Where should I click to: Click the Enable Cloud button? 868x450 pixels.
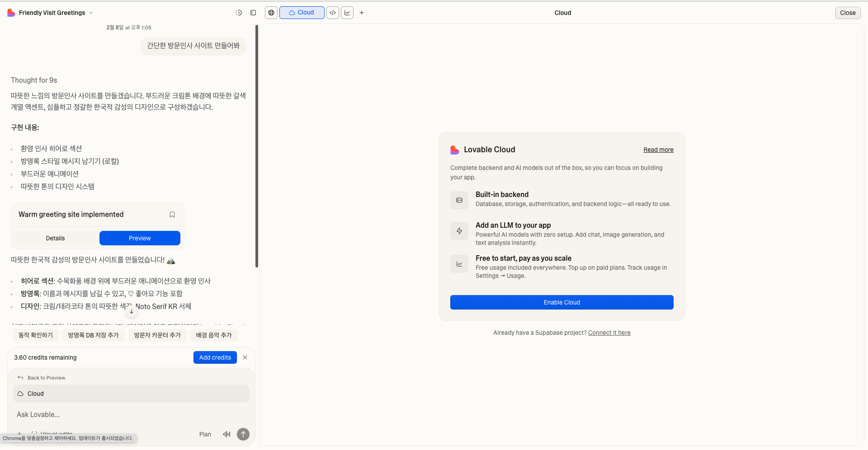coord(562,302)
